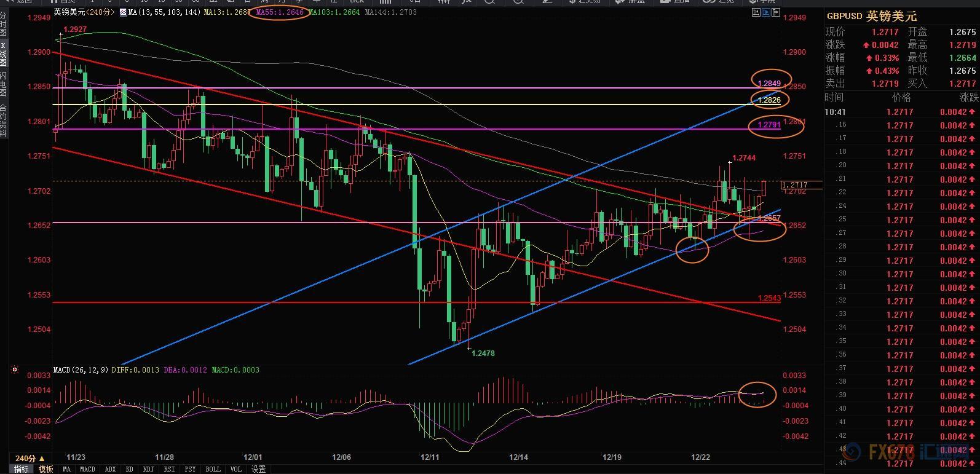This screenshot has width=980, height=474.
Task: Click the 现价 1.2717 value
Action: click(x=884, y=32)
